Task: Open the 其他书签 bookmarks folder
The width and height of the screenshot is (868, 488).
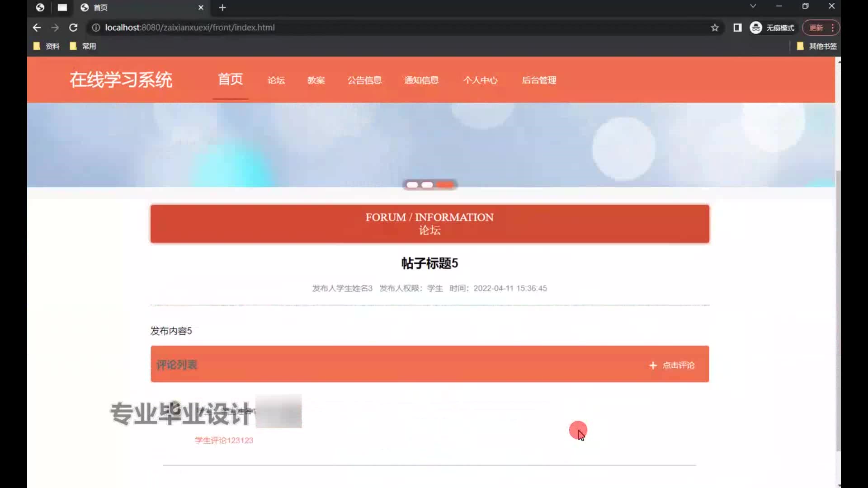Action: pos(817,46)
